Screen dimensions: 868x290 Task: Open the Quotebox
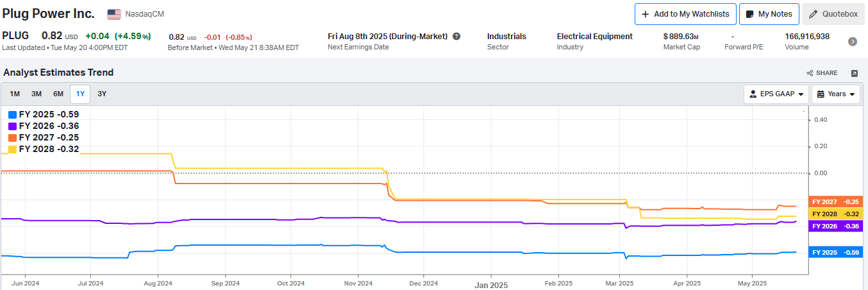(x=833, y=14)
